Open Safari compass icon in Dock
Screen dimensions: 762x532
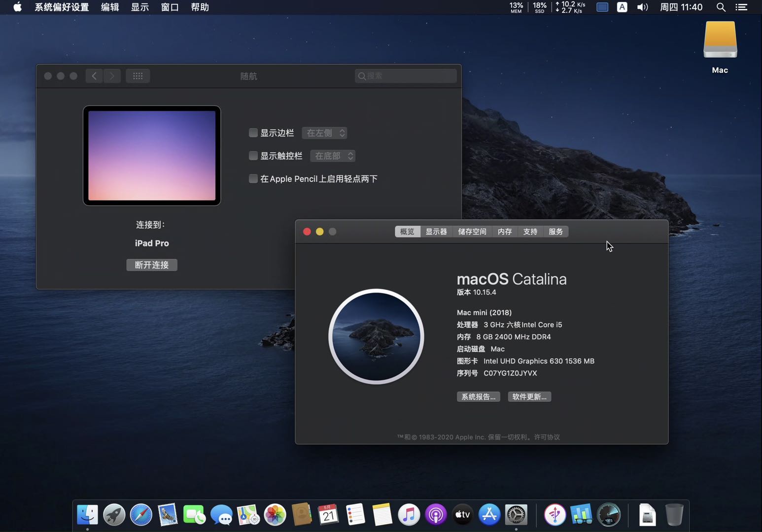click(141, 515)
